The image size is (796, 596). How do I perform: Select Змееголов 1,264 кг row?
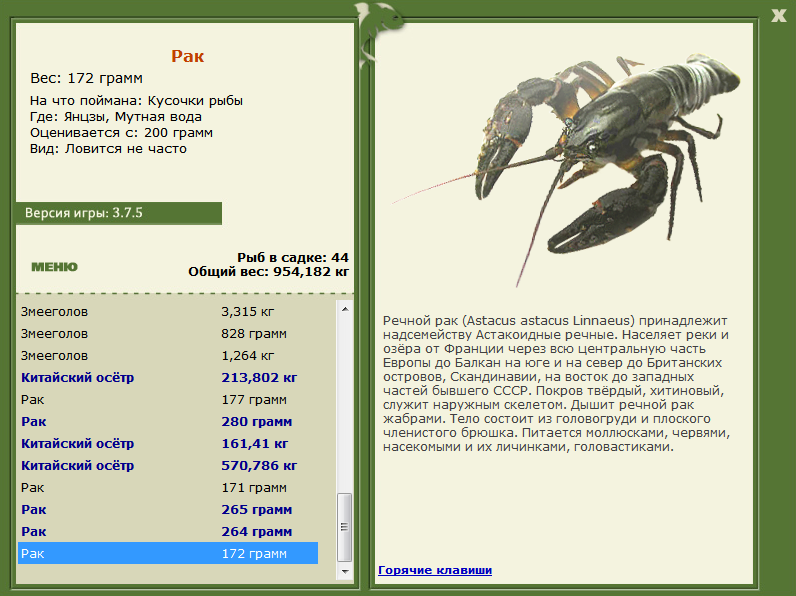tap(168, 355)
